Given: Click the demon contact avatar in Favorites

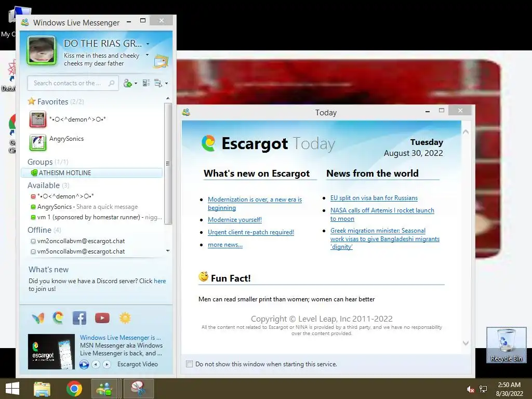Looking at the screenshot, I should [x=37, y=119].
